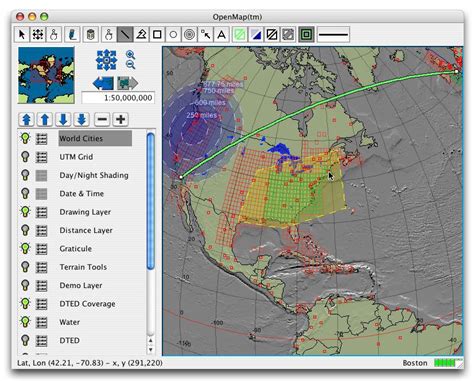Click the trash can delete icon

tap(90, 34)
